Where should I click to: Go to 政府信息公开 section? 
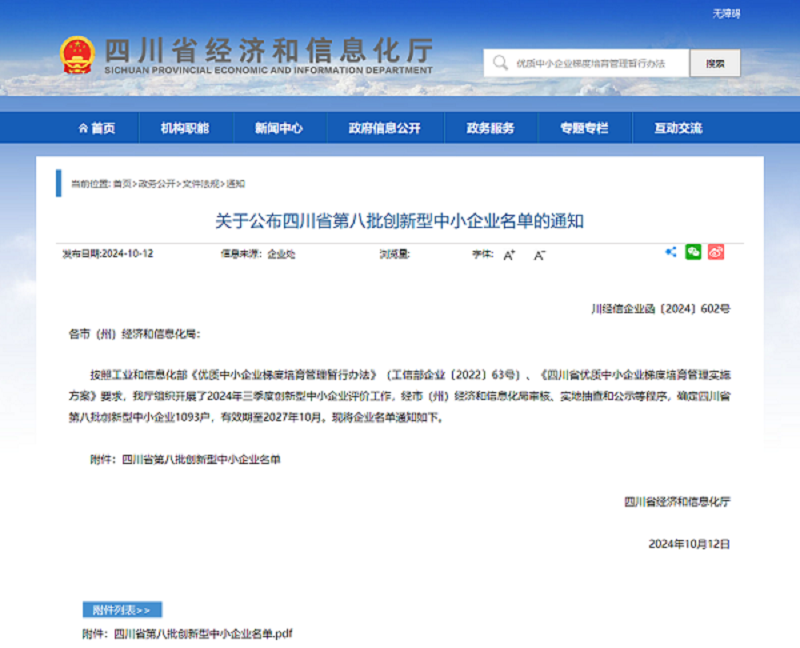coord(384,128)
